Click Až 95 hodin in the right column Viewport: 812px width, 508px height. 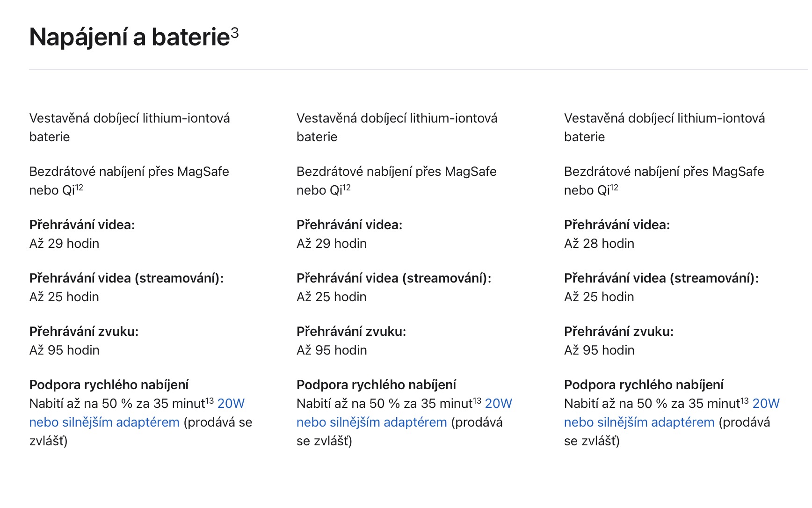coord(599,350)
